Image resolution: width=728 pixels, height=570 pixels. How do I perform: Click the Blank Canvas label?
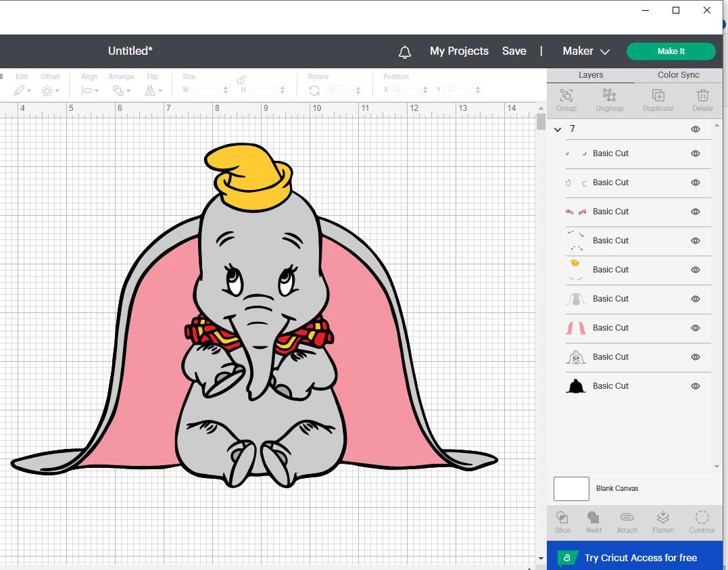[x=617, y=489]
